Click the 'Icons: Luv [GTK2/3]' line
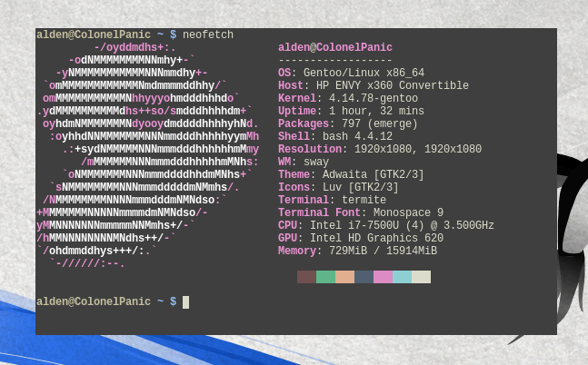 click(339, 187)
